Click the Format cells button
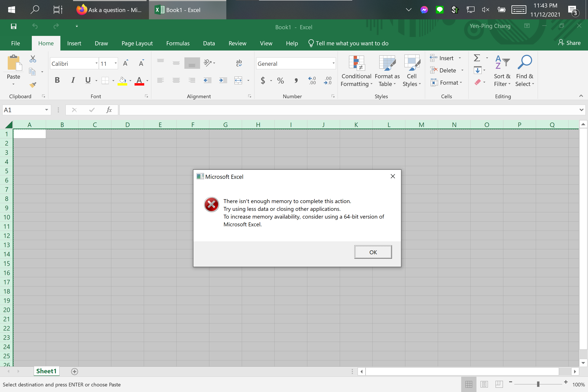The image size is (588, 392). 447,83
